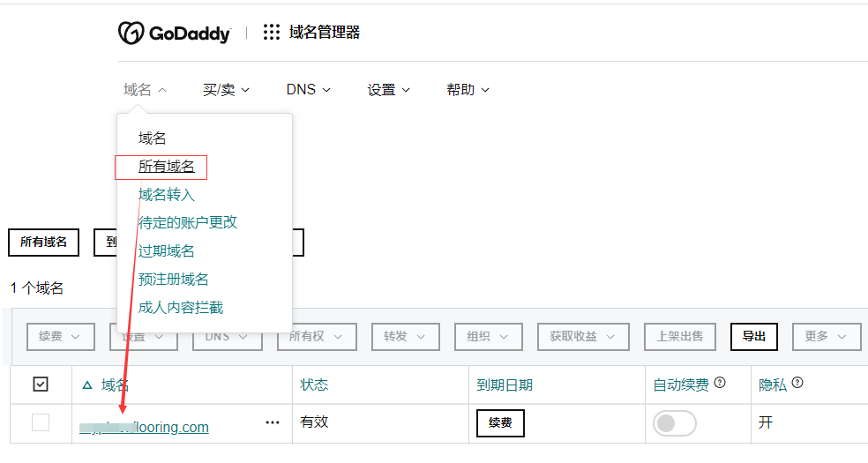Expand the 转发 dropdown

(405, 336)
